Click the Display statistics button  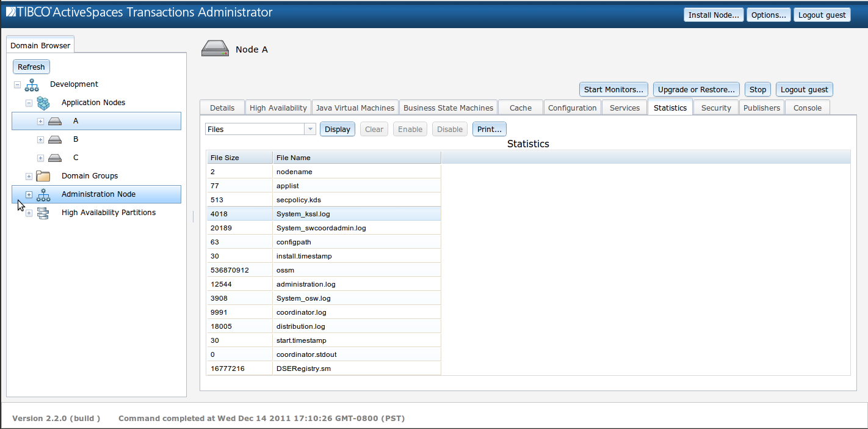[338, 129]
